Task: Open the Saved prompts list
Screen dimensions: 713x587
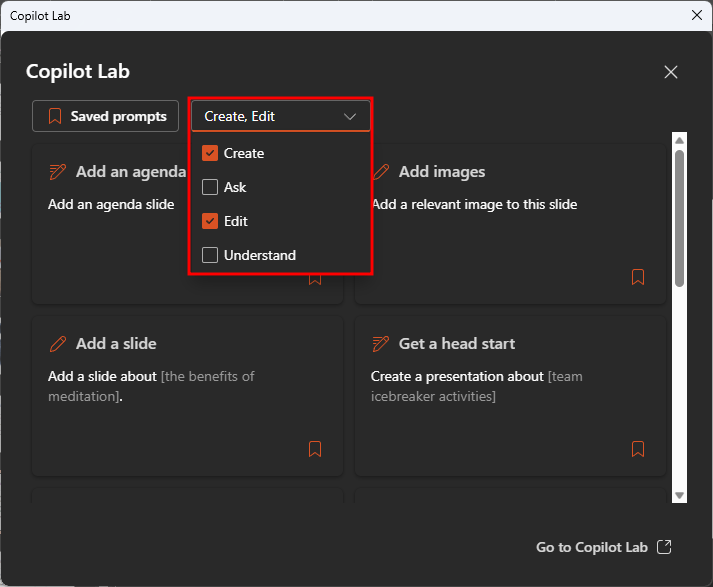Action: pyautogui.click(x=105, y=116)
